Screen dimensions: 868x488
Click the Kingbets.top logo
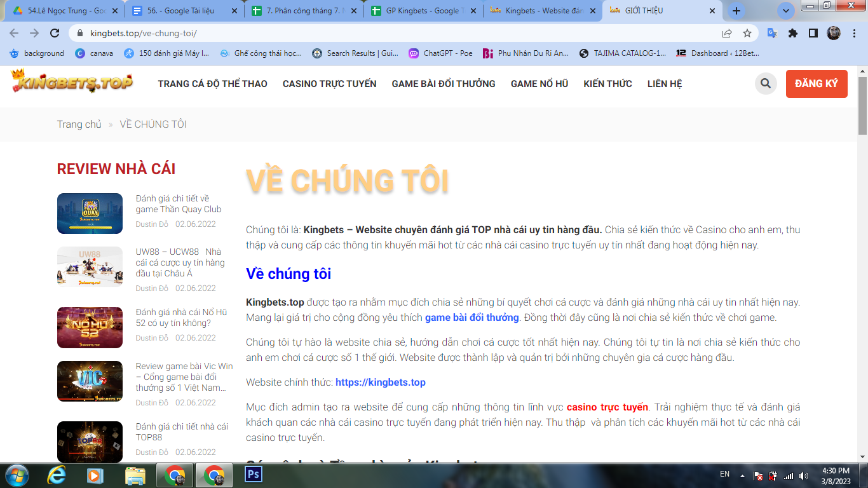click(72, 83)
